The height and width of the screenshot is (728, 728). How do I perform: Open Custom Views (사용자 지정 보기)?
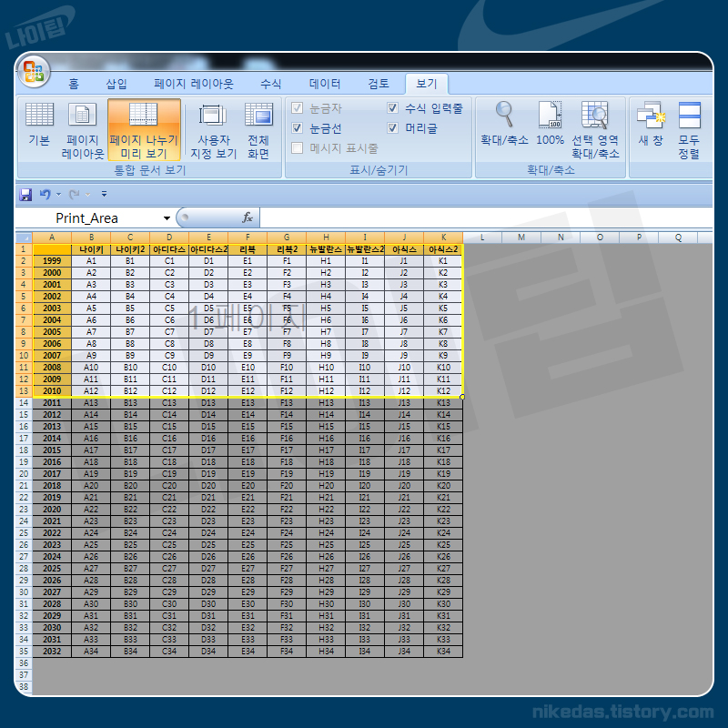[x=214, y=131]
